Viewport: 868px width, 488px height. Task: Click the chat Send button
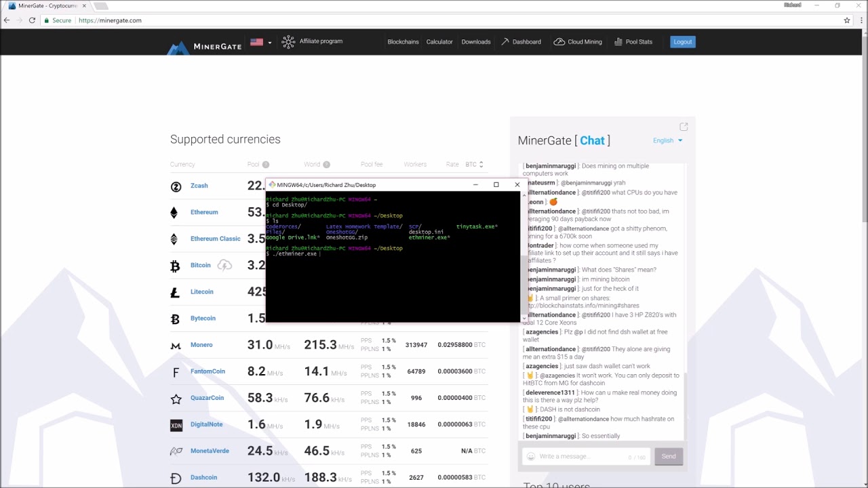click(x=669, y=456)
